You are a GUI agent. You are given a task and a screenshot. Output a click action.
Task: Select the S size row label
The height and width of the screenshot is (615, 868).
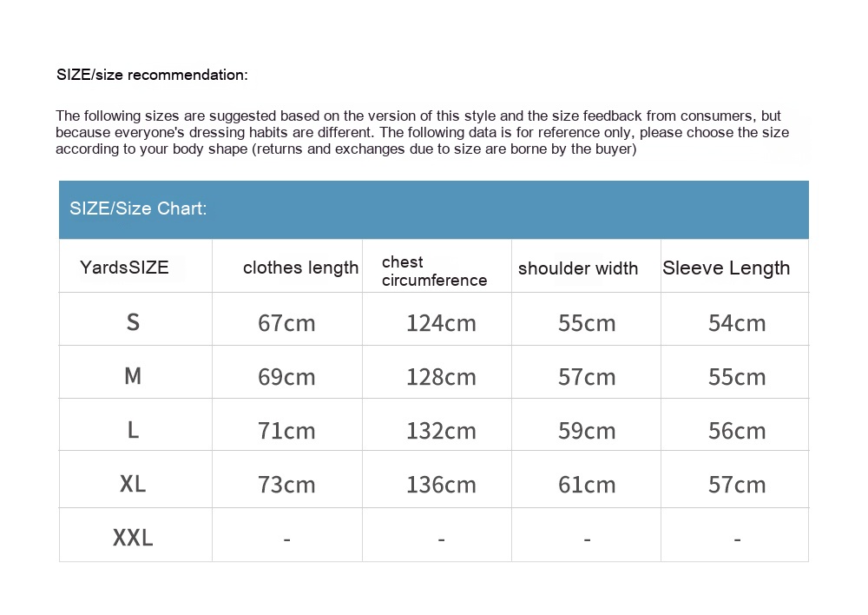[133, 322]
